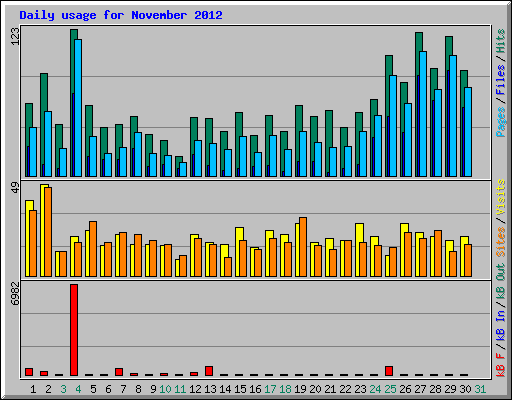Image resolution: width=512 pixels, height=400 pixels.
Task: Click day 19 on the x-axis
Action: click(300, 389)
